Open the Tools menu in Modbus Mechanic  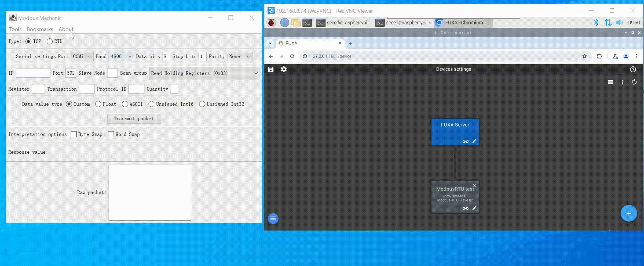coord(15,29)
